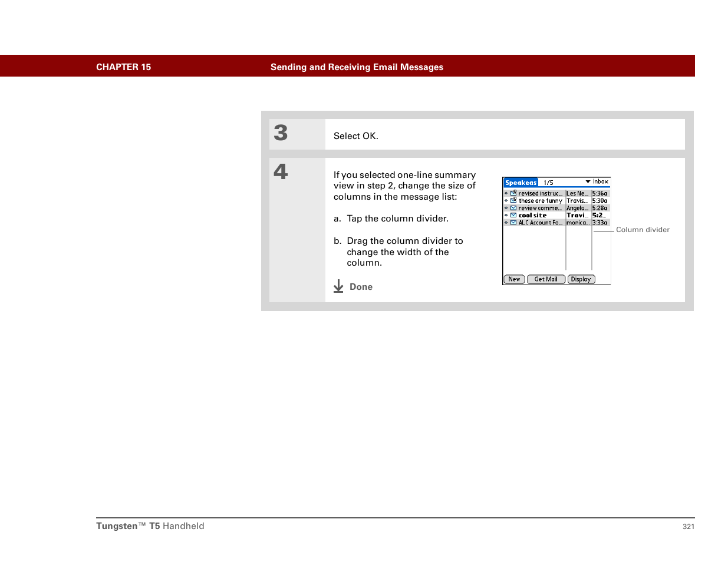Tap the Display button

[581, 279]
